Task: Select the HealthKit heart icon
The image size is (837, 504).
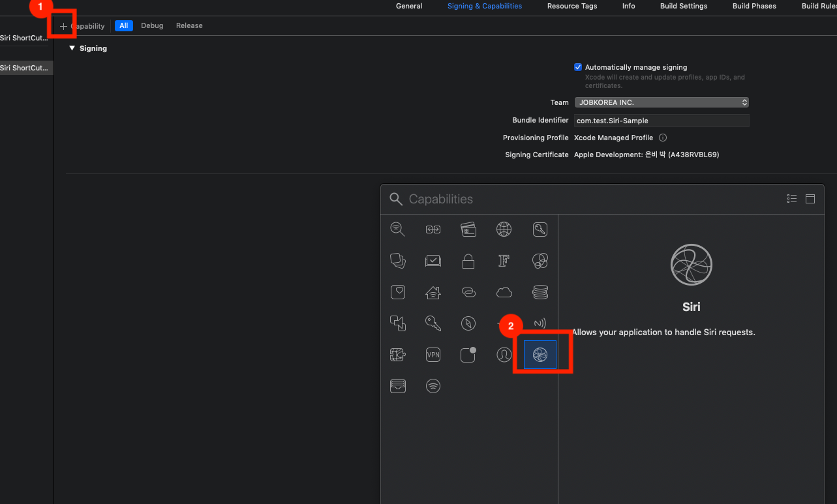Action: pyautogui.click(x=398, y=292)
